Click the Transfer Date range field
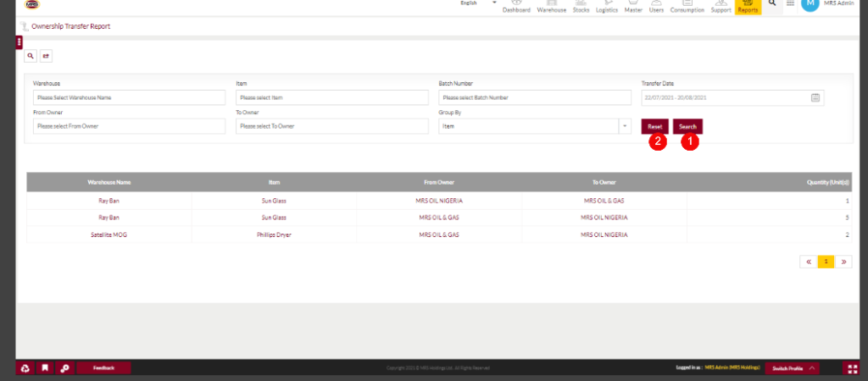 click(732, 97)
